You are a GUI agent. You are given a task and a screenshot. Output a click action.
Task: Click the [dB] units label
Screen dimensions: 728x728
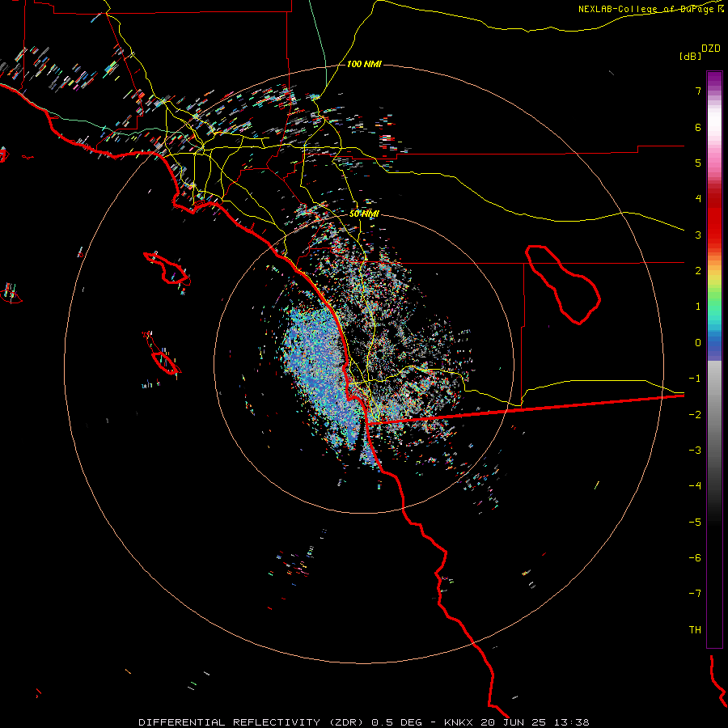coord(691,56)
